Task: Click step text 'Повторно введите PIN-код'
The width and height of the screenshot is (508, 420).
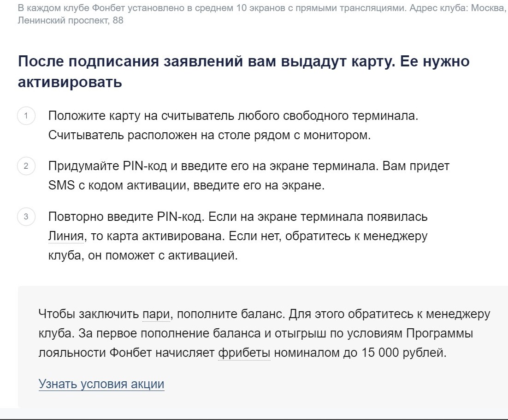Action: 126,217
